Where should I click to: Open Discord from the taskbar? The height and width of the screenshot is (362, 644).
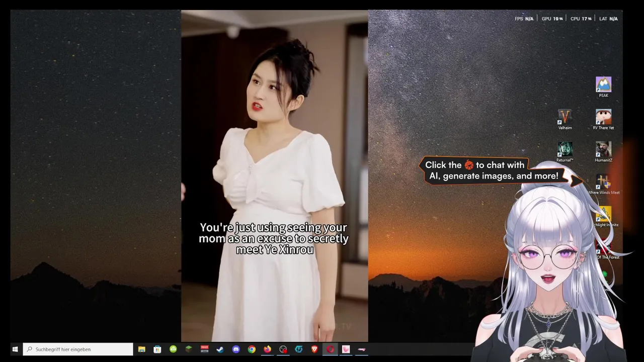[x=236, y=349]
